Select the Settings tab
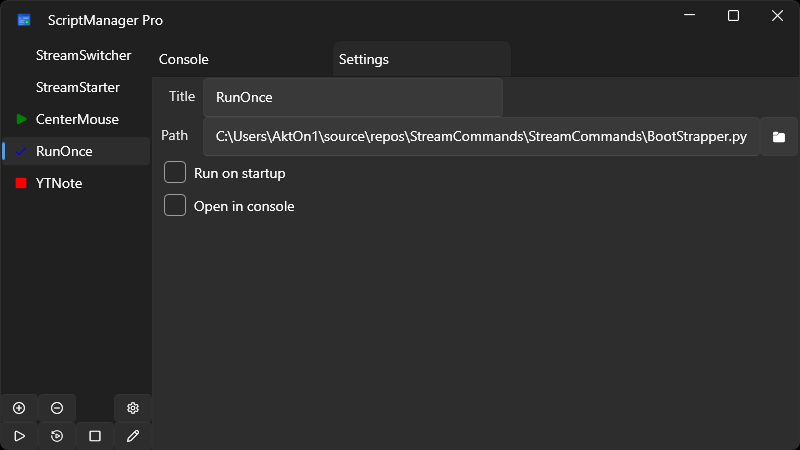The height and width of the screenshot is (450, 800). (364, 60)
